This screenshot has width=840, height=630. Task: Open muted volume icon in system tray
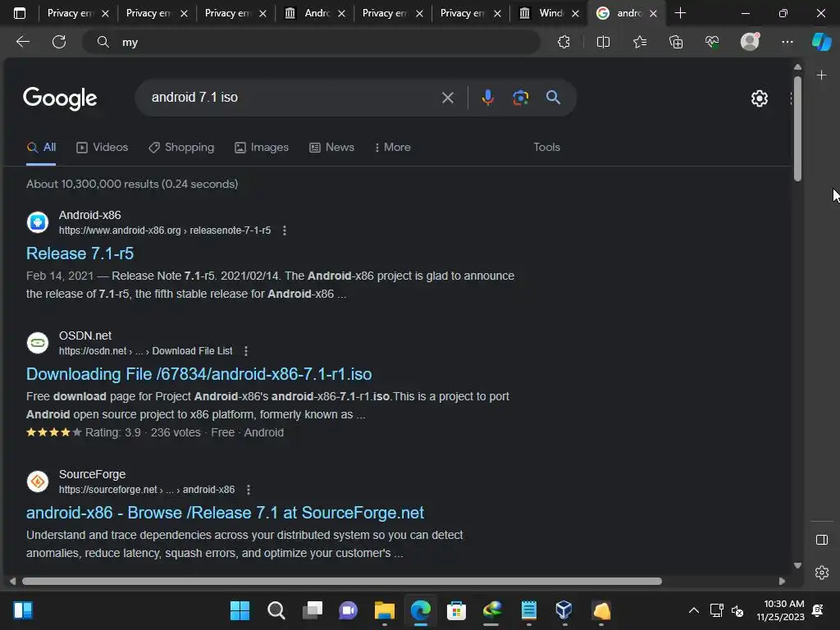click(x=737, y=610)
